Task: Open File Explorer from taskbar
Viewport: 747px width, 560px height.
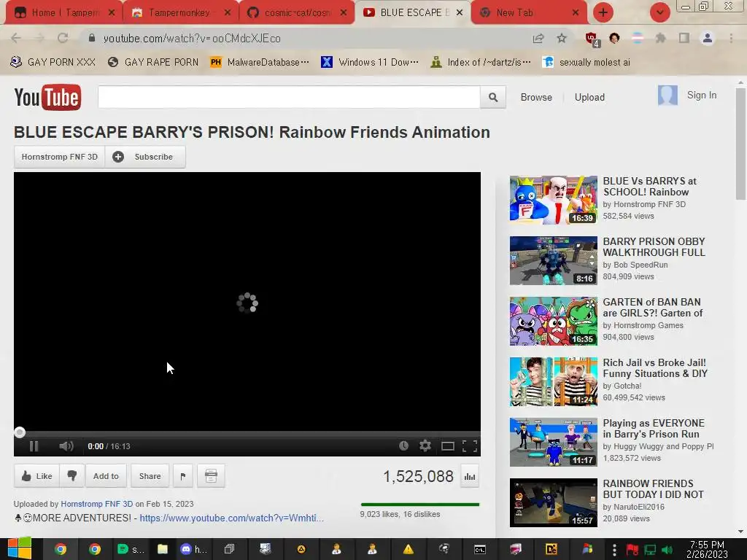Action: [x=163, y=549]
